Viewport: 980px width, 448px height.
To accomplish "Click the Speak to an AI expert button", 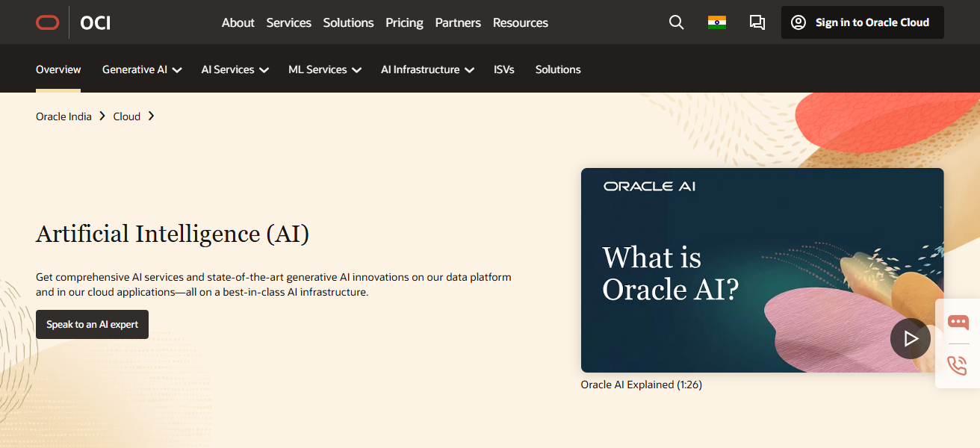I will (92, 324).
